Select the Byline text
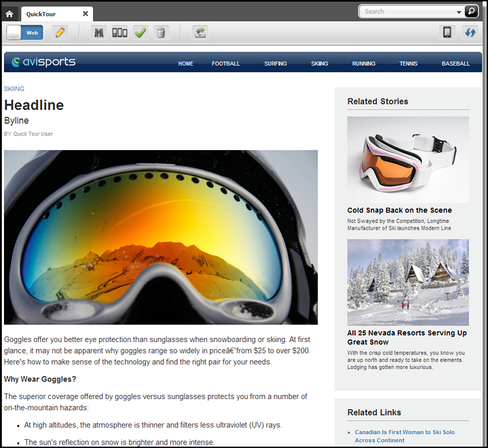This screenshot has width=488, height=448. 16,120
